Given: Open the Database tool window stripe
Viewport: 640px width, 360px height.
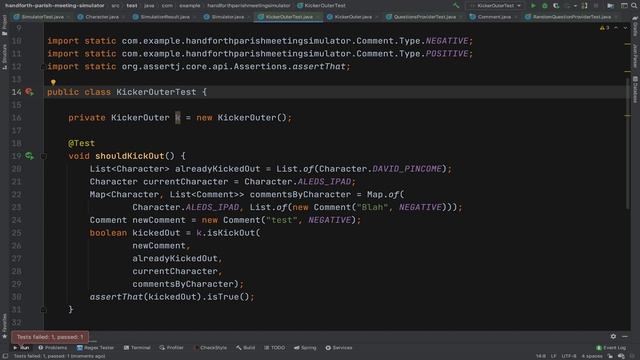Looking at the screenshot, I should 635,89.
